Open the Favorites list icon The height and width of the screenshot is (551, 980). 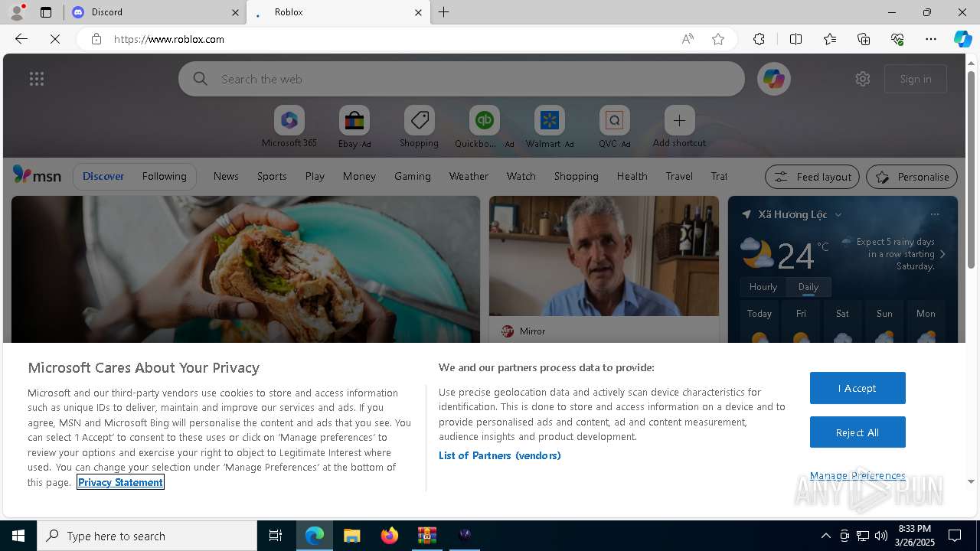[x=830, y=39]
